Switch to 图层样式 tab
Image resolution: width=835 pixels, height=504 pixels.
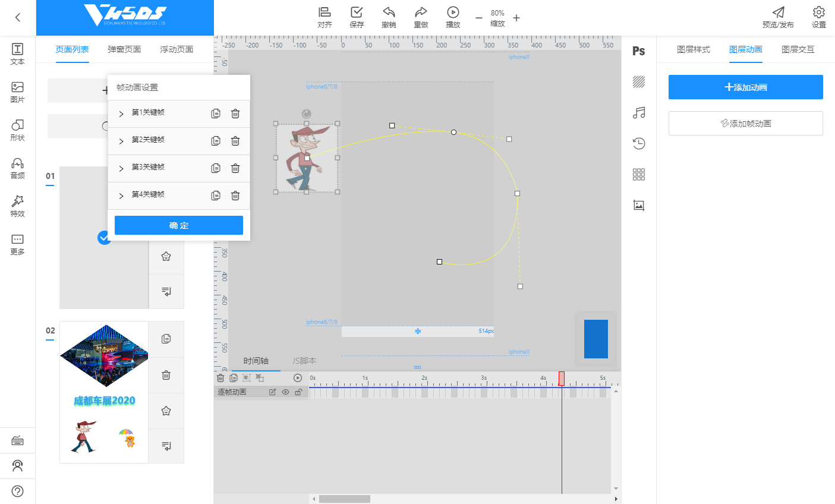pyautogui.click(x=694, y=49)
